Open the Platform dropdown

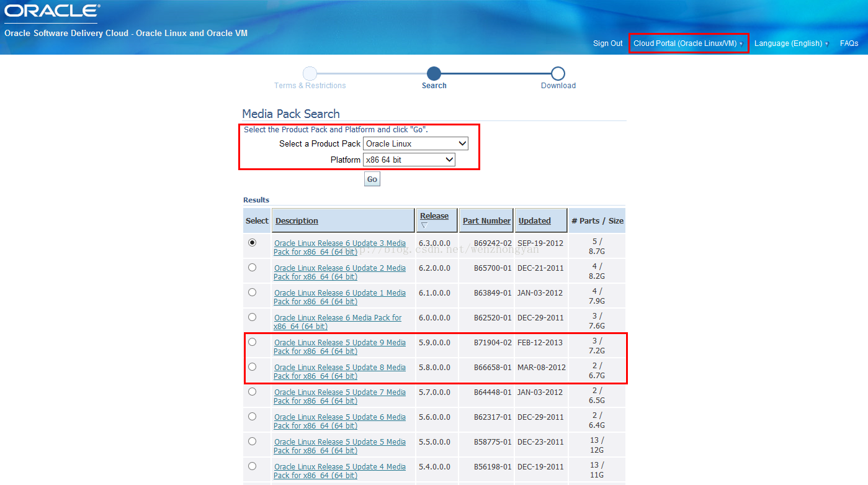pos(409,160)
